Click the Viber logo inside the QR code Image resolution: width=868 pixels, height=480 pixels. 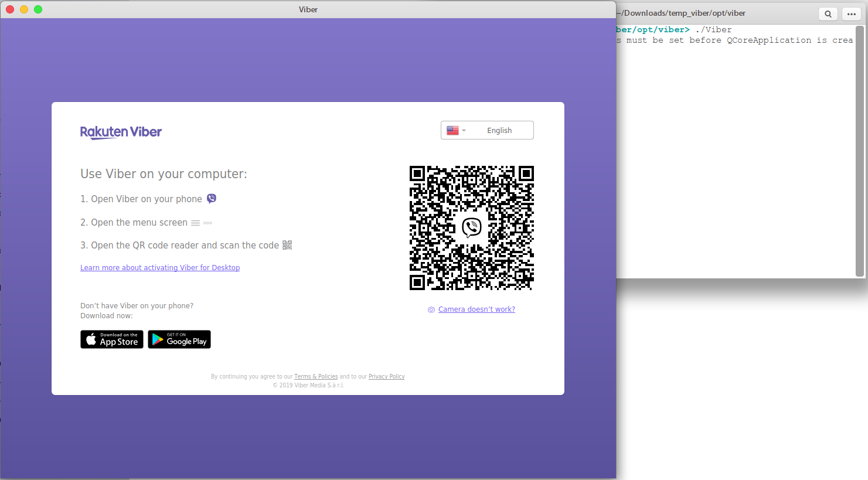pos(472,227)
